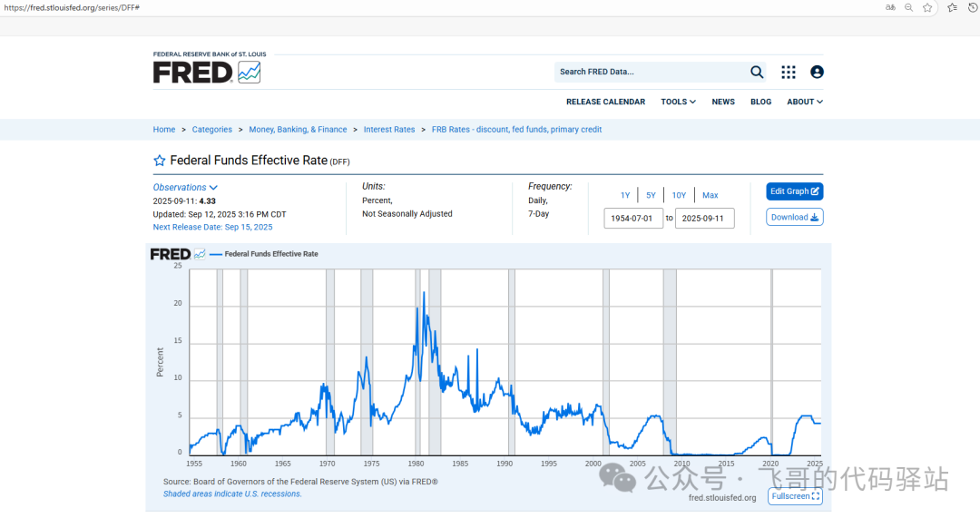Screen dimensions: 980x518
Task: Click the Search FRED Data field
Action: (x=650, y=72)
